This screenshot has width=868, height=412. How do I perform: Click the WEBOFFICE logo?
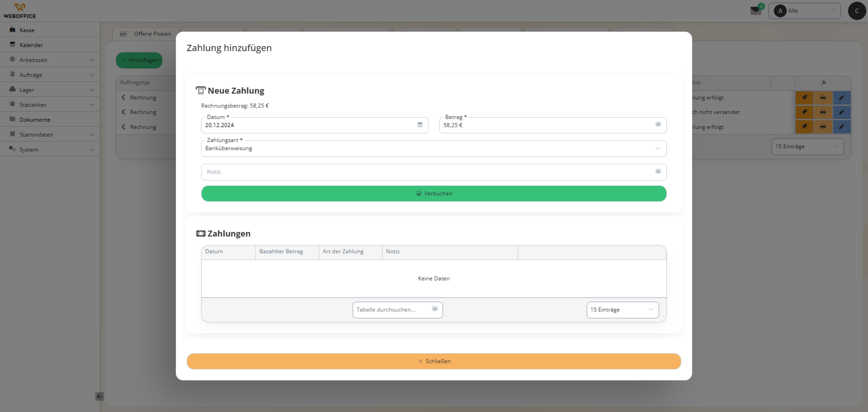point(20,11)
